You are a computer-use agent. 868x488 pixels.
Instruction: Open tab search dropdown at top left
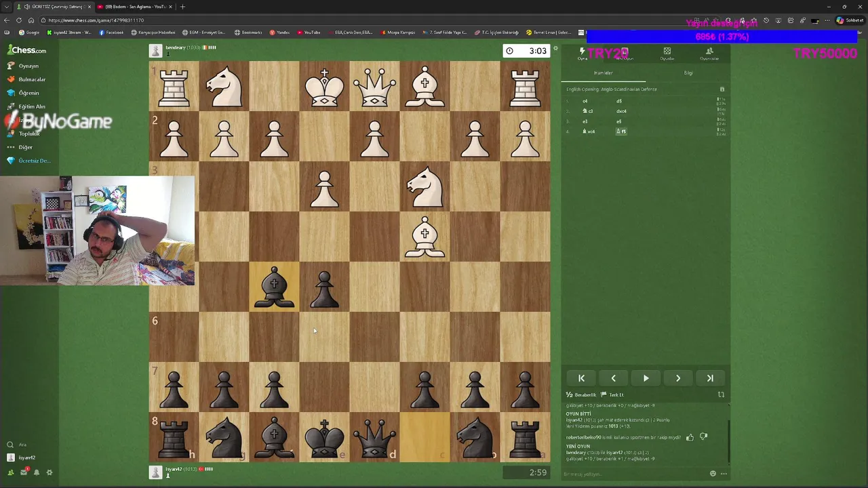tap(6, 7)
